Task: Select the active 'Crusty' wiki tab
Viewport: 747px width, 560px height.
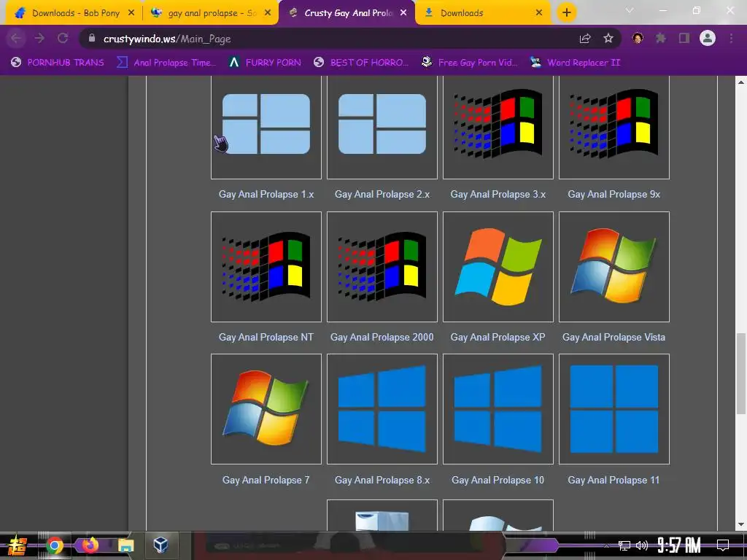Action: [347, 13]
